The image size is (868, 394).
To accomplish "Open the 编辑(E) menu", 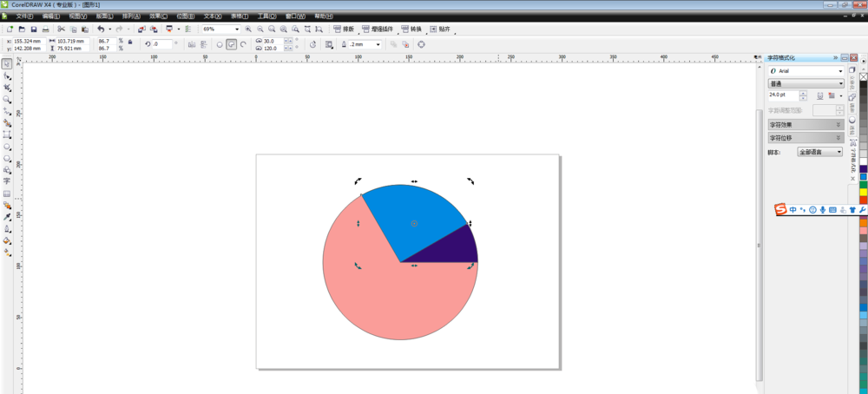I will pos(51,16).
